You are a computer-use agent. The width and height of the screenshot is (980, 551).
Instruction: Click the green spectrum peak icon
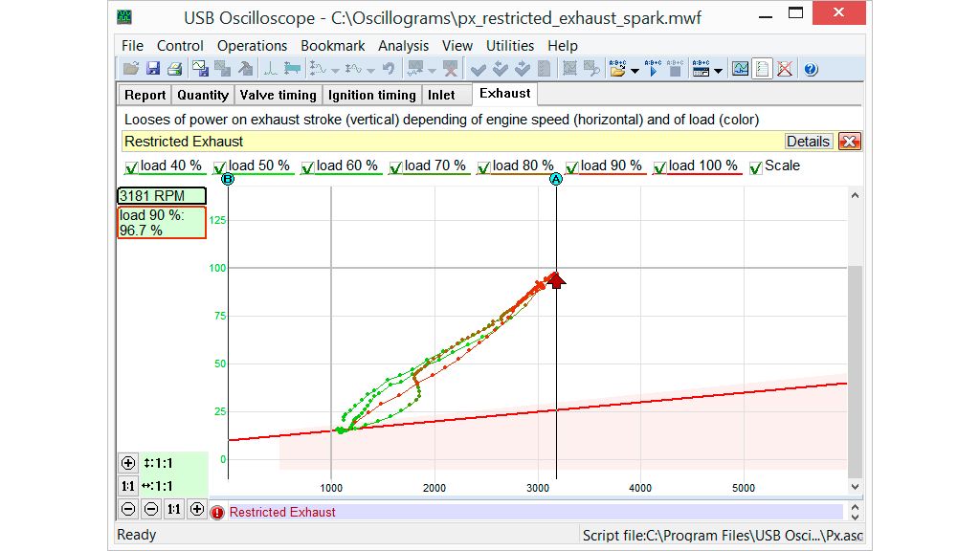coord(270,69)
